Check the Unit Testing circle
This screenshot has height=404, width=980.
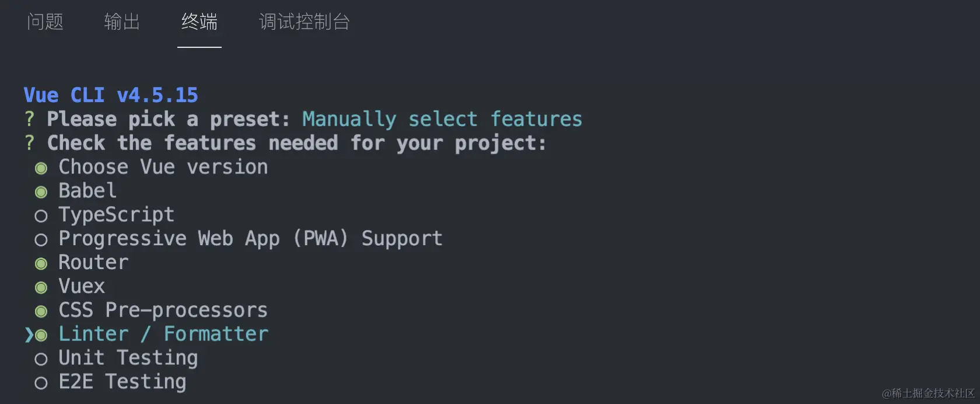tap(41, 359)
